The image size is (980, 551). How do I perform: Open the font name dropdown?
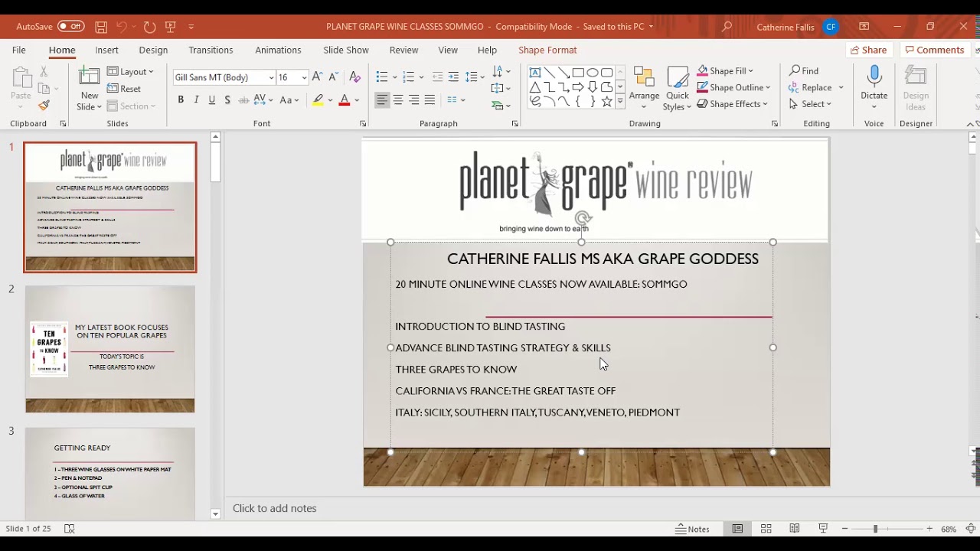pyautogui.click(x=270, y=77)
